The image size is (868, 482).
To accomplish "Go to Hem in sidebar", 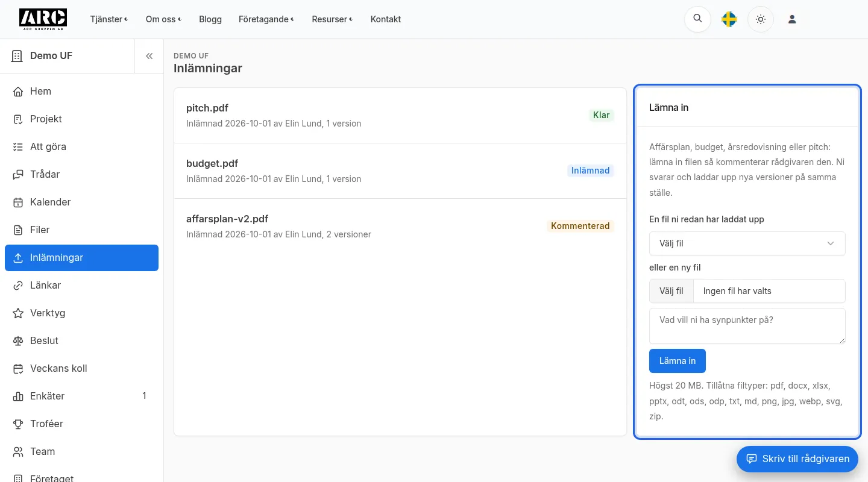I will click(81, 92).
